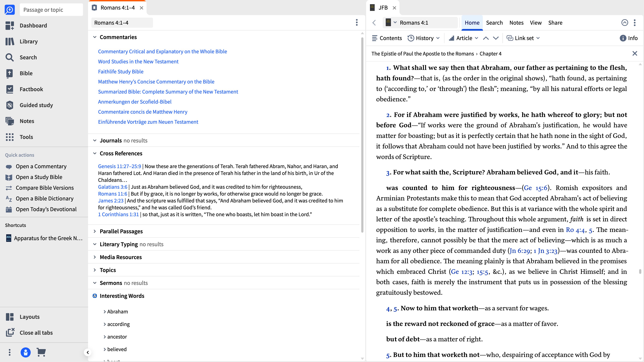The height and width of the screenshot is (362, 644).
Task: Collapse the sidebar with the arrow button
Action: coord(88,352)
